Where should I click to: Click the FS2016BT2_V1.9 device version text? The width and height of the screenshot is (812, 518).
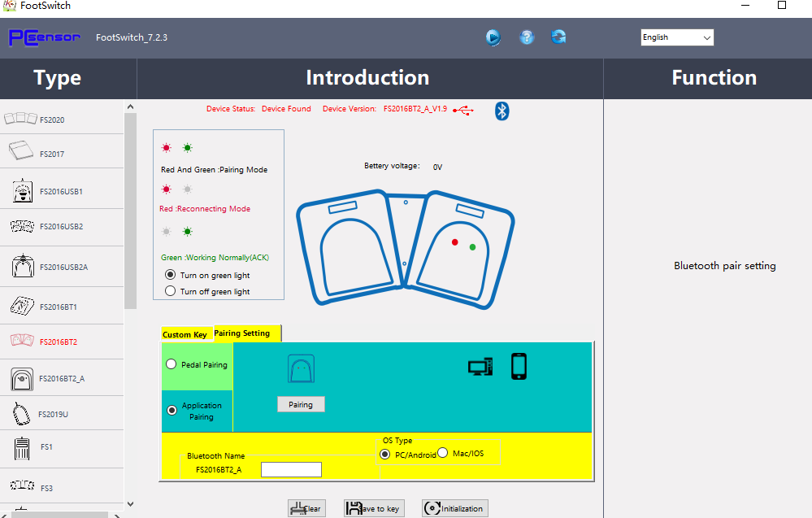(415, 109)
